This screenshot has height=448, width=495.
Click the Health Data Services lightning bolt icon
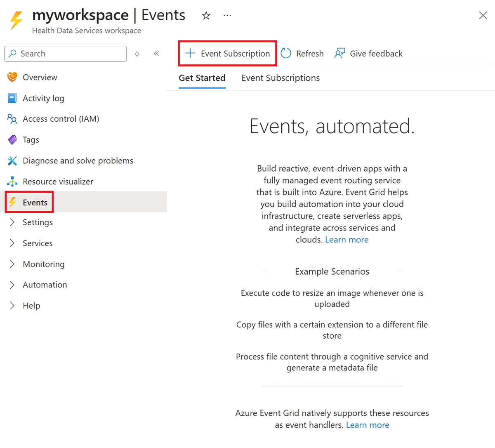pos(16,20)
